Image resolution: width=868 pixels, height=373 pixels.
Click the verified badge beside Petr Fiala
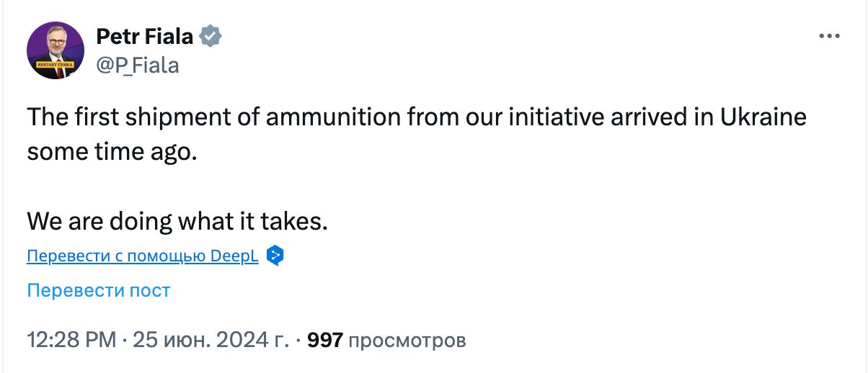[x=211, y=36]
